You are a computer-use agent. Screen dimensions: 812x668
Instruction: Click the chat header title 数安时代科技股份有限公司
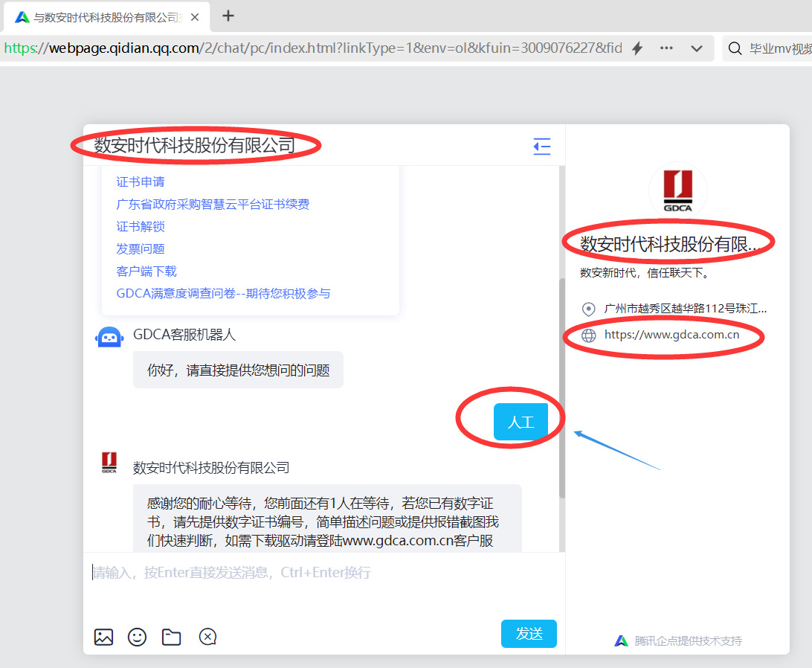click(195, 145)
